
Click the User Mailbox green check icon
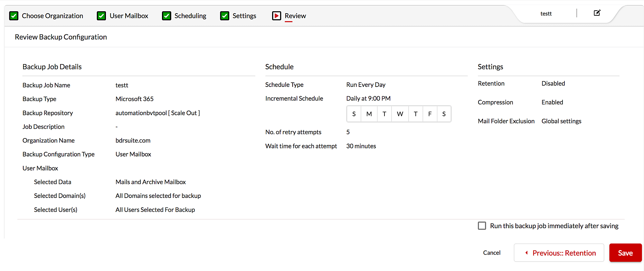pos(101,16)
